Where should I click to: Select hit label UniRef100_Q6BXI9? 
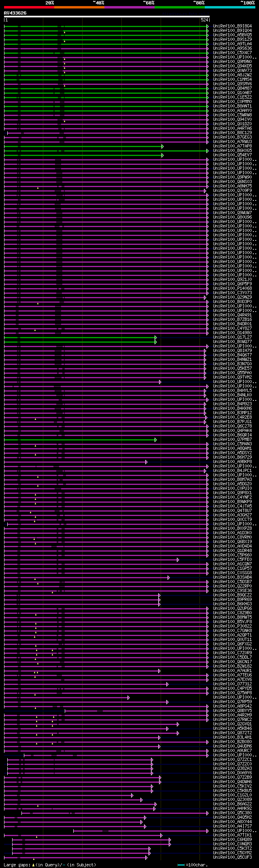(x=232, y=541)
